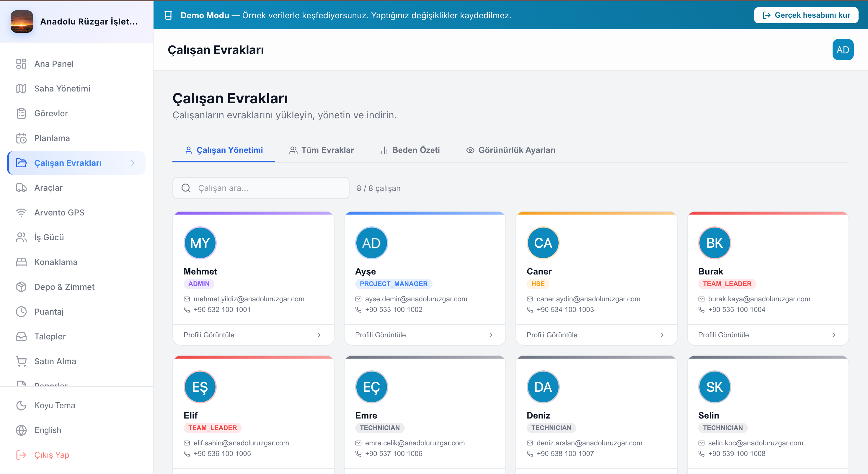Image resolution: width=868 pixels, height=474 pixels.
Task: Click Elif's EŞ avatar
Action: 200,387
